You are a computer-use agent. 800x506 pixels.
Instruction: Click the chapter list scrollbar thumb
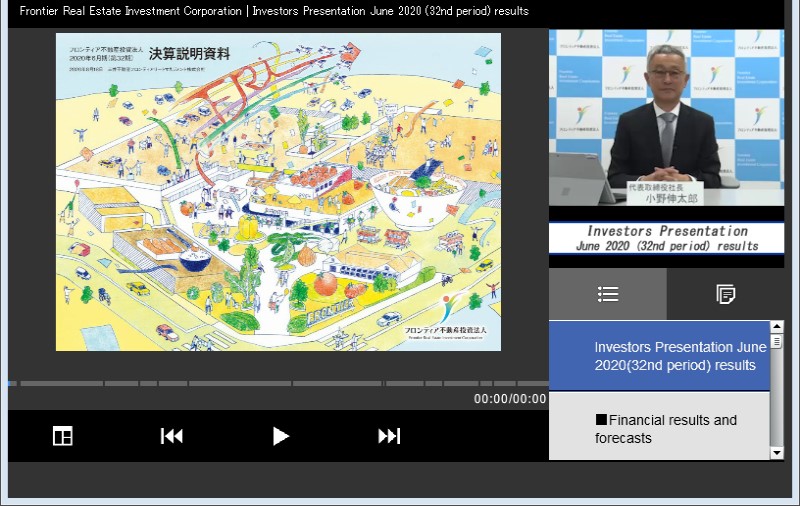point(777,341)
